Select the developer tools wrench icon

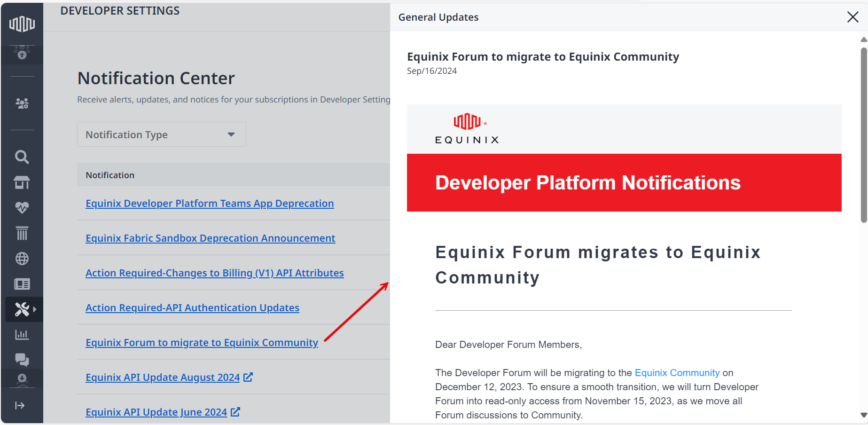pyautogui.click(x=22, y=309)
